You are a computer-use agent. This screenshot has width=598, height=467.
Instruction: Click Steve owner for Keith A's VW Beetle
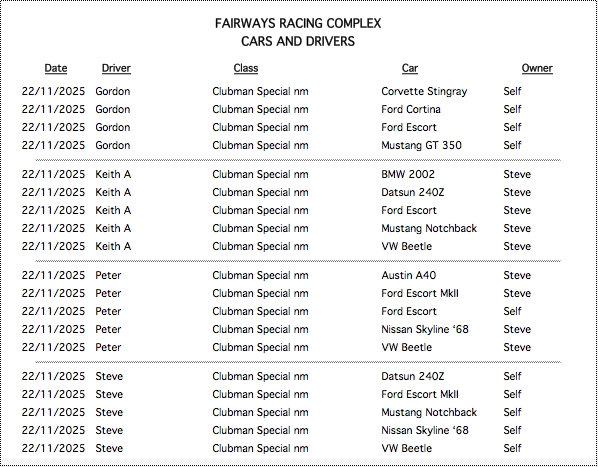(x=517, y=246)
